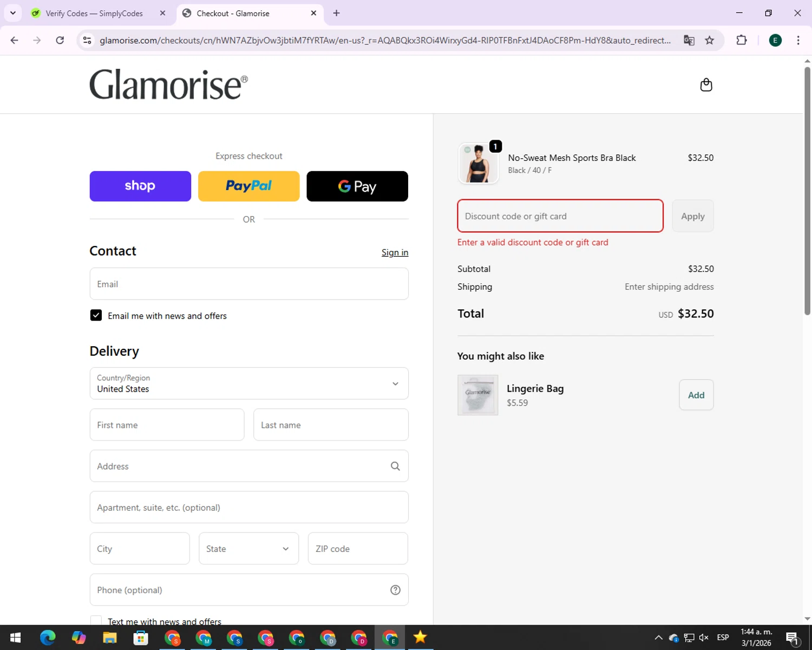Open File Explorer from taskbar
This screenshot has height=650, width=812.
coord(110,638)
